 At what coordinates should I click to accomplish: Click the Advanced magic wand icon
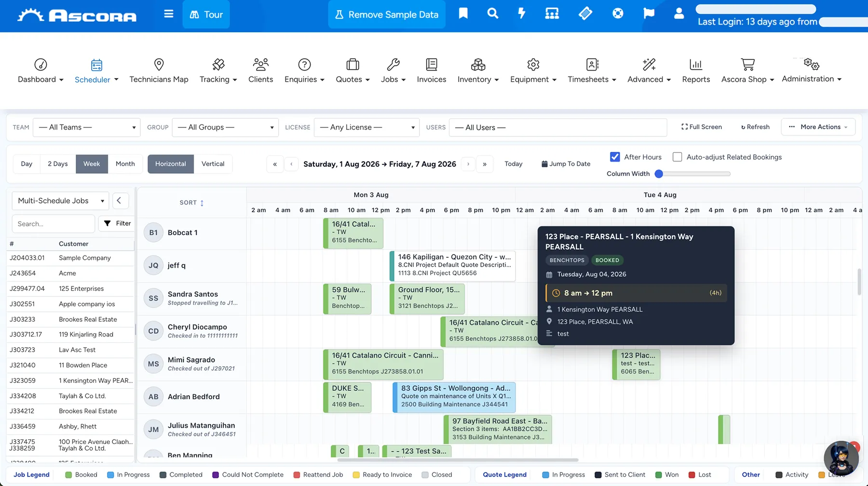coord(649,65)
